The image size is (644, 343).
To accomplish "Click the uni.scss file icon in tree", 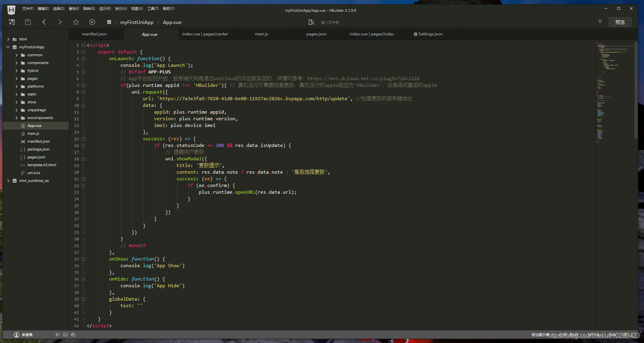I will coord(23,173).
